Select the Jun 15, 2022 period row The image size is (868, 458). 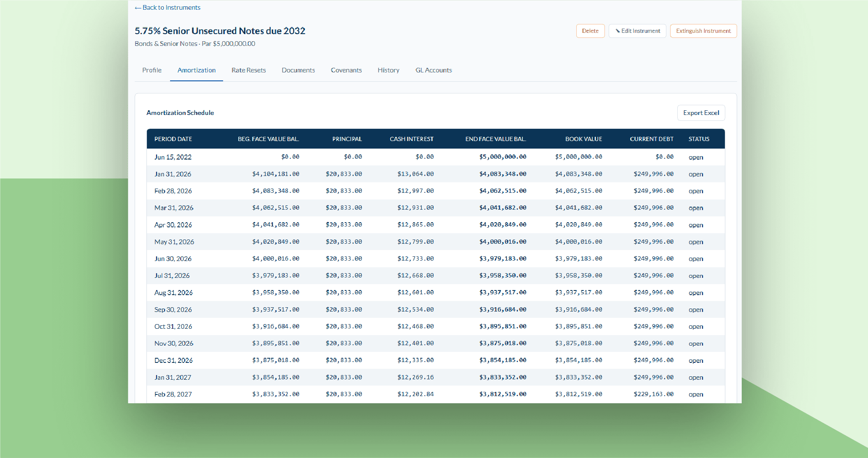coord(436,157)
